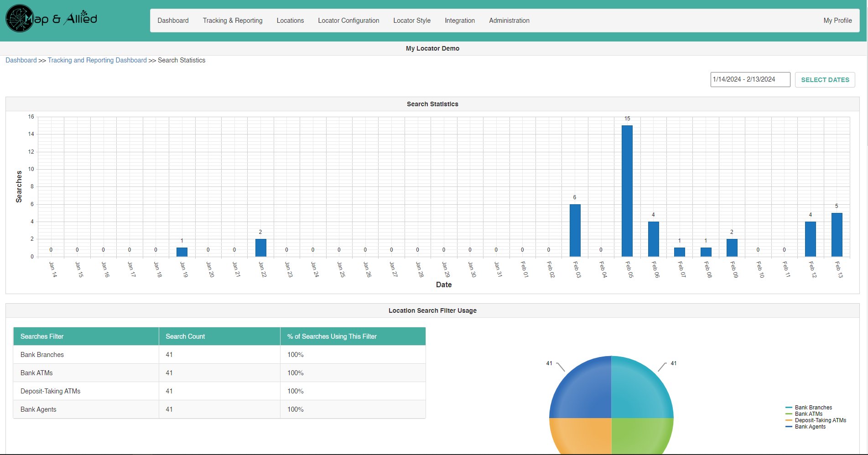Click Bank Agents legend entry
Viewport: 868px width, 455px height.
[x=806, y=427]
